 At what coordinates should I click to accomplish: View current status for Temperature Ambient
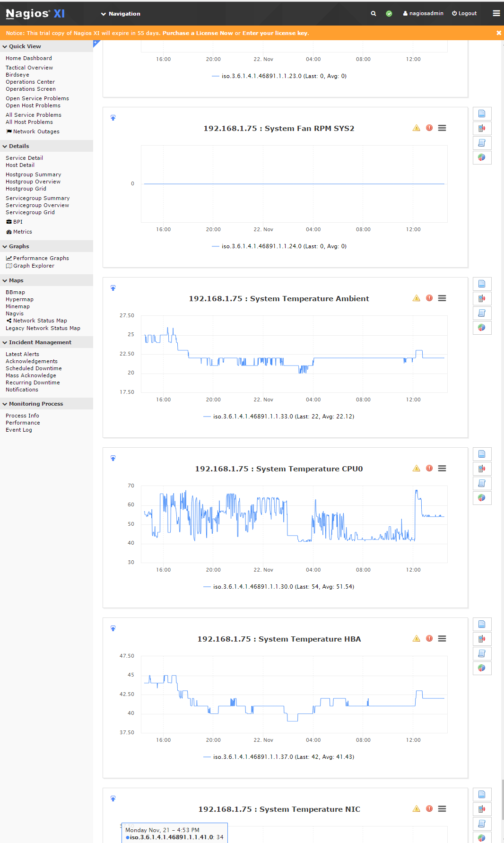pyautogui.click(x=482, y=284)
